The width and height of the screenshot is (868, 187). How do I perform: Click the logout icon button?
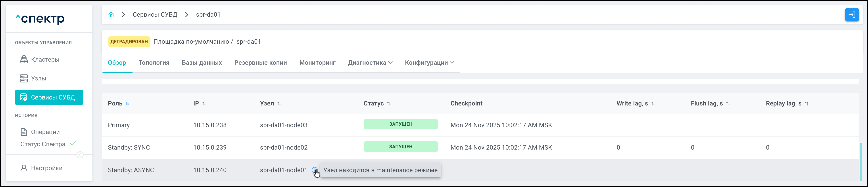[x=851, y=15]
